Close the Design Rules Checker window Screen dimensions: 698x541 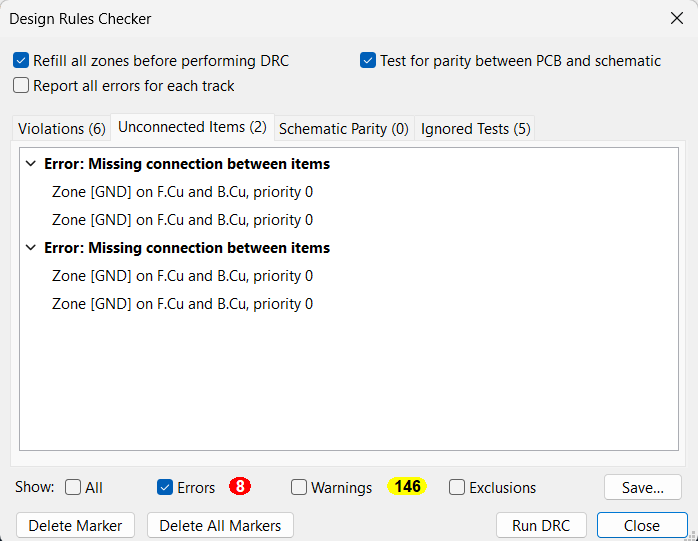click(x=676, y=18)
